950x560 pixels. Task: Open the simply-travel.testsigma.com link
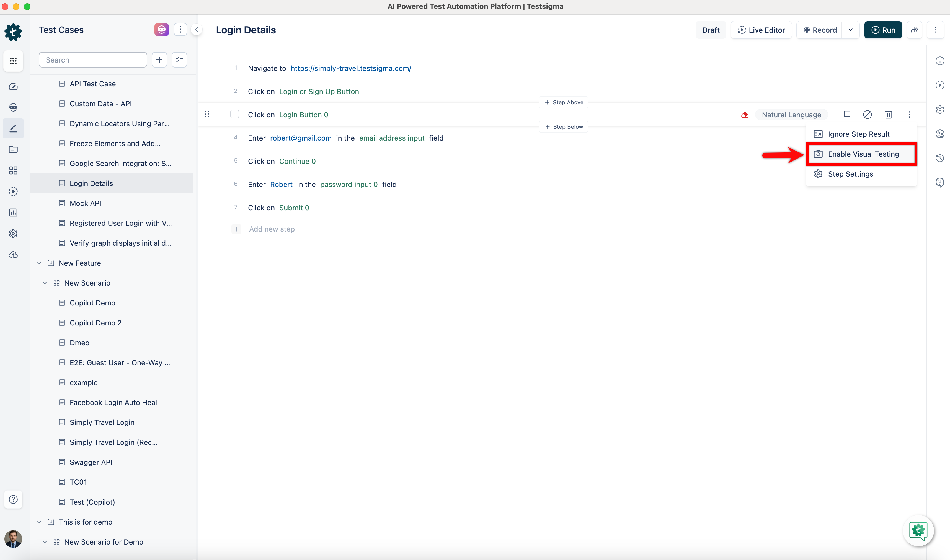351,68
